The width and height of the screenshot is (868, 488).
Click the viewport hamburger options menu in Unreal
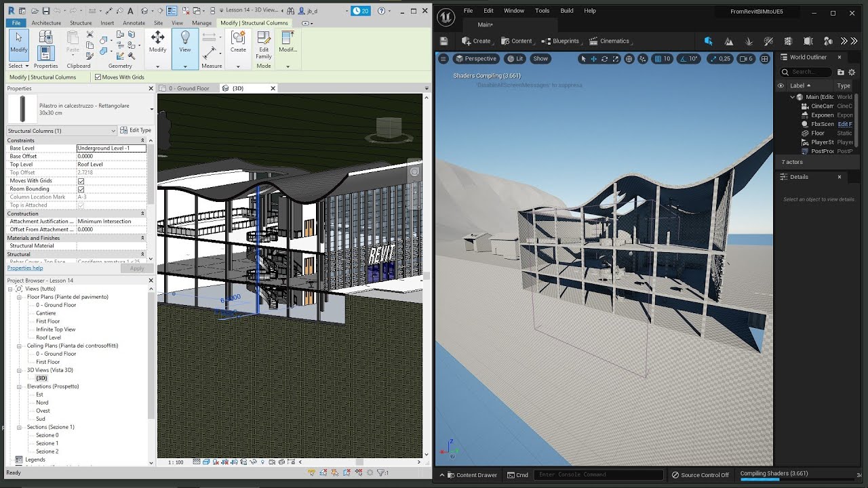pos(443,59)
